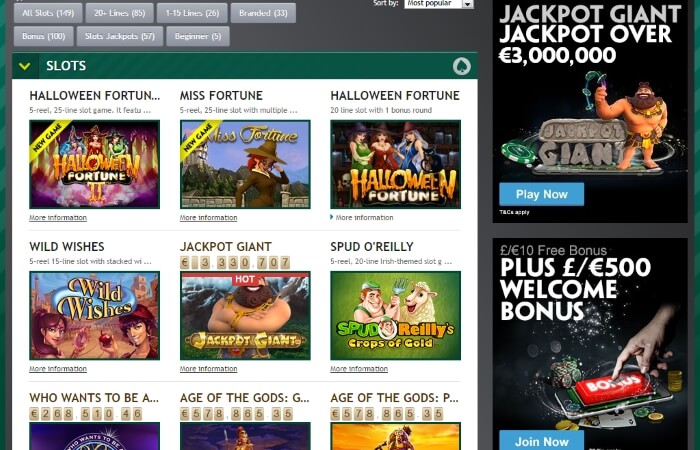Click More information under Halloween Fortune II
700x450 pixels.
[x=58, y=218]
